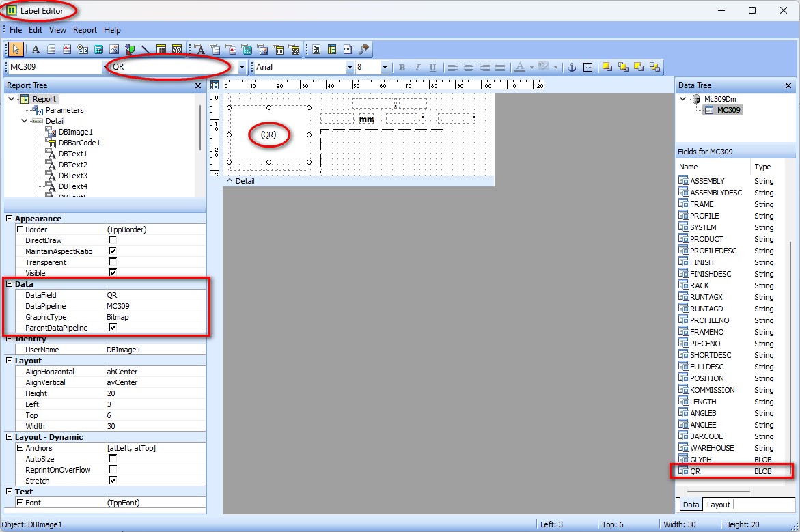This screenshot has width=800, height=532.
Task: Pick the DBText data component tool
Action: click(x=199, y=49)
